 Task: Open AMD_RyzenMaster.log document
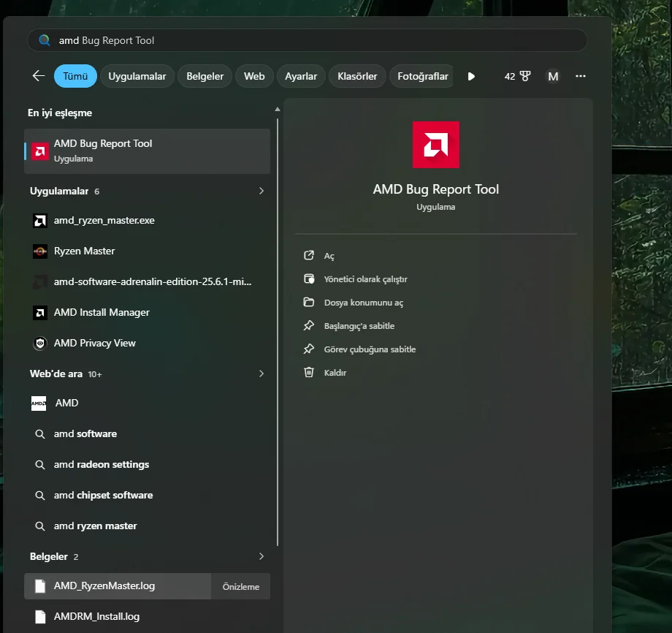pos(118,585)
